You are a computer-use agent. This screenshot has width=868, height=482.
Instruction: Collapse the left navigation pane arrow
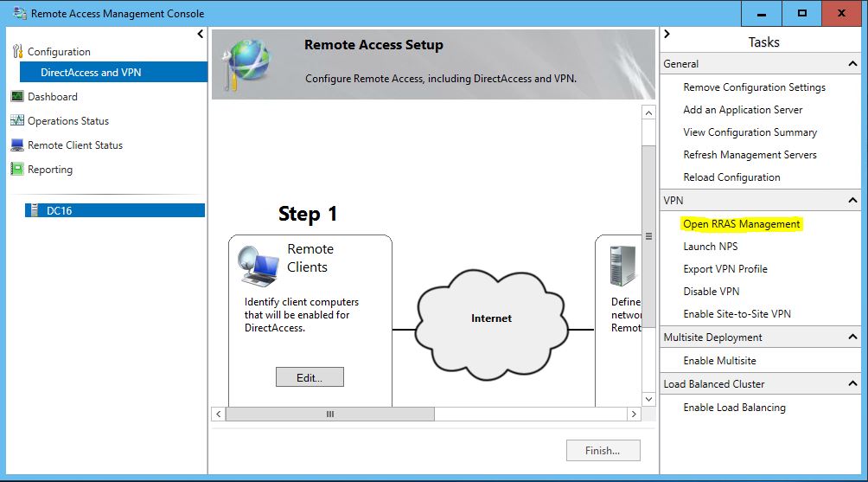click(201, 35)
